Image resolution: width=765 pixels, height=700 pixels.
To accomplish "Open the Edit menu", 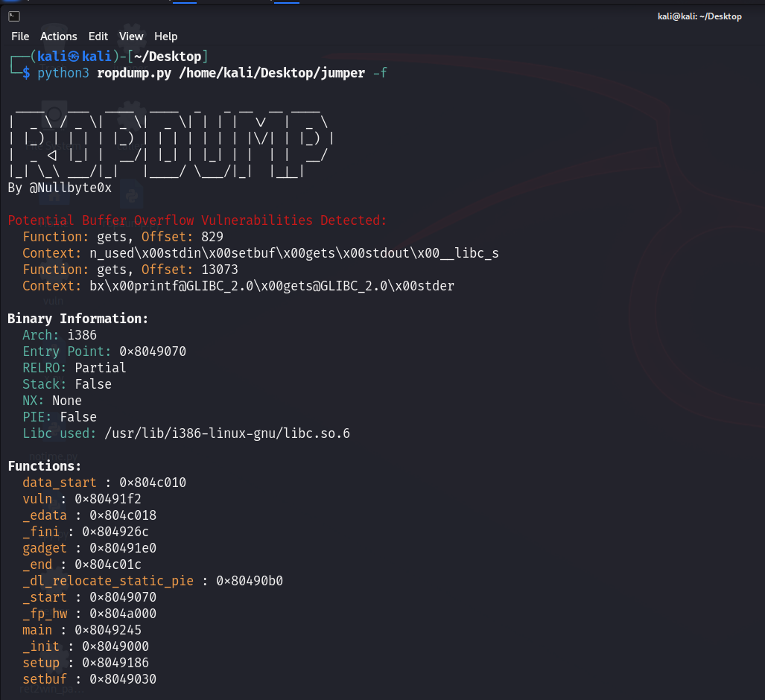I will [98, 36].
